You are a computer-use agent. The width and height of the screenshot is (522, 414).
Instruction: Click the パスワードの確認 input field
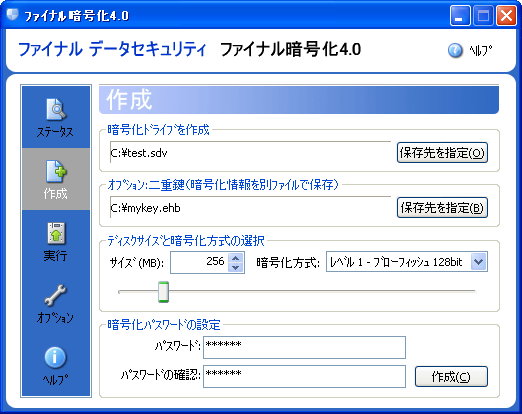point(304,376)
